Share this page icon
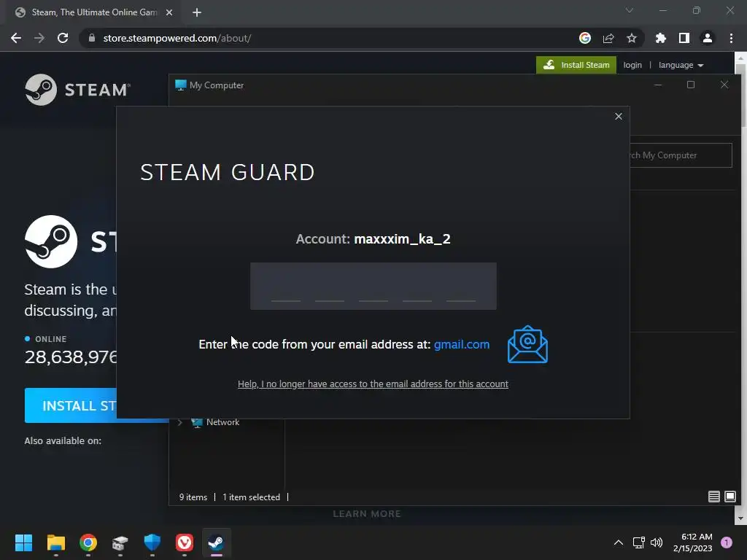 click(x=608, y=38)
